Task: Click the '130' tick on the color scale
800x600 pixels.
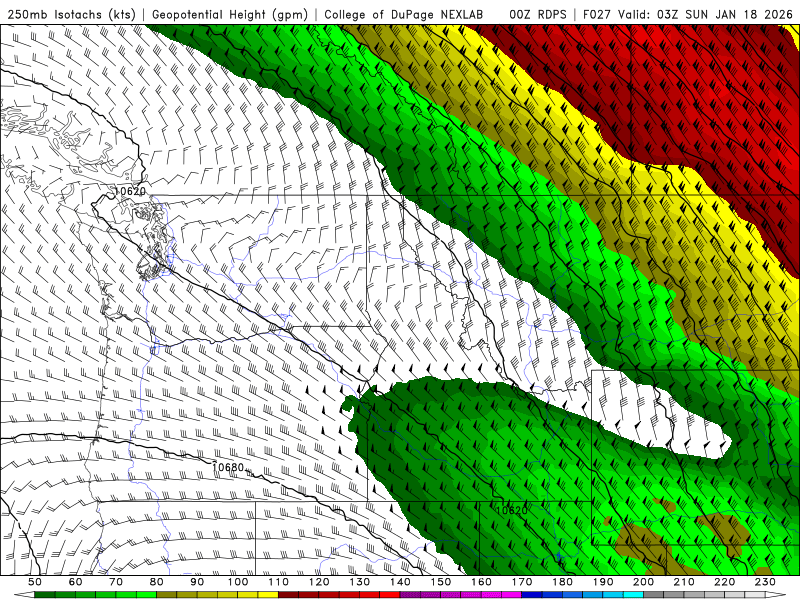Action: (x=360, y=582)
